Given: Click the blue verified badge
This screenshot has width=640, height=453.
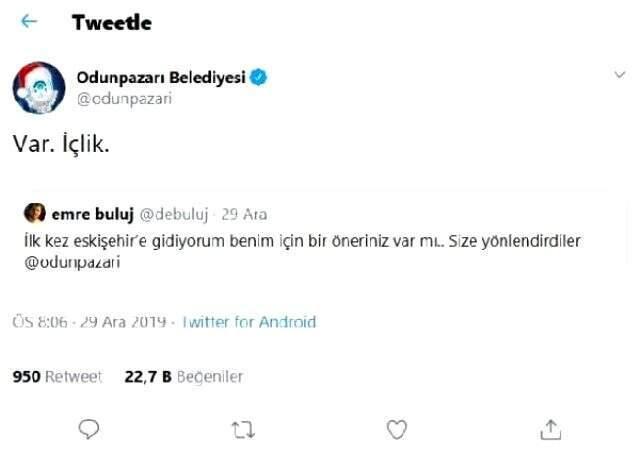Looking at the screenshot, I should click(x=259, y=77).
